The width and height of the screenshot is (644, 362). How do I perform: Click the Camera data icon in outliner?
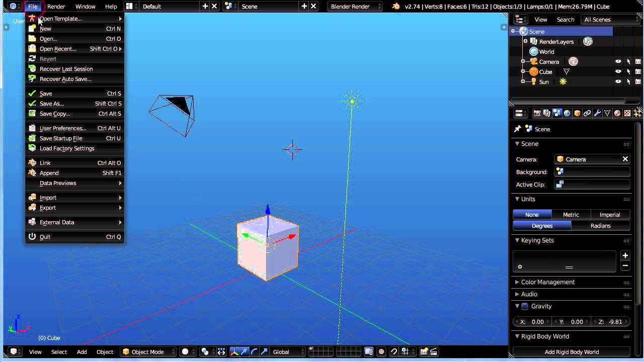[x=573, y=61]
